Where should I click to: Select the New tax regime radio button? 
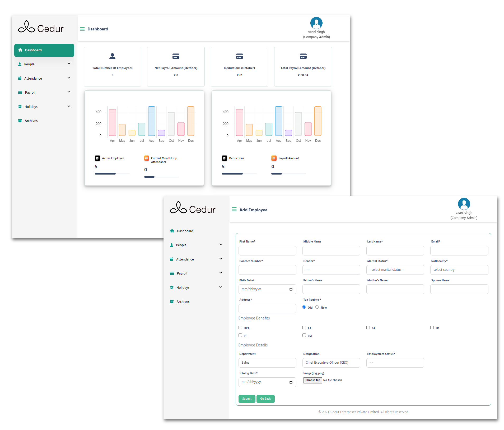pyautogui.click(x=317, y=307)
